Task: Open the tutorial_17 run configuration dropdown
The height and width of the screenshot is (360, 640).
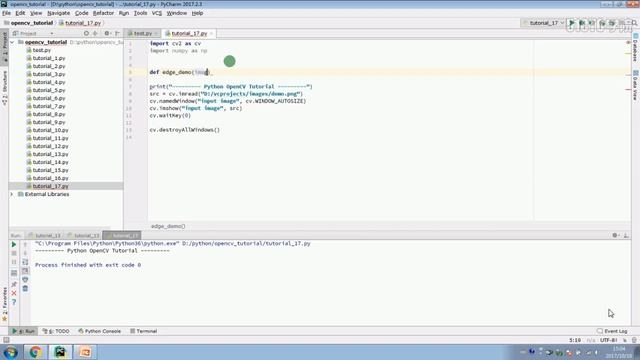Action: point(543,23)
